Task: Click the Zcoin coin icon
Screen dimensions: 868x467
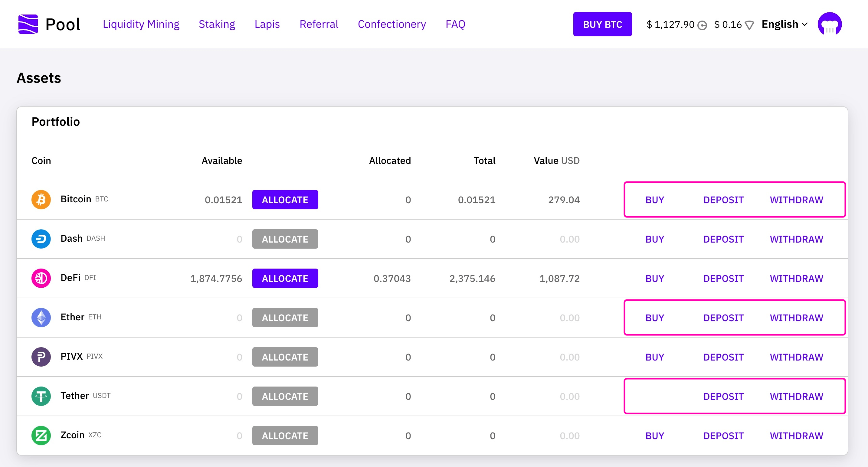Action: pos(41,435)
